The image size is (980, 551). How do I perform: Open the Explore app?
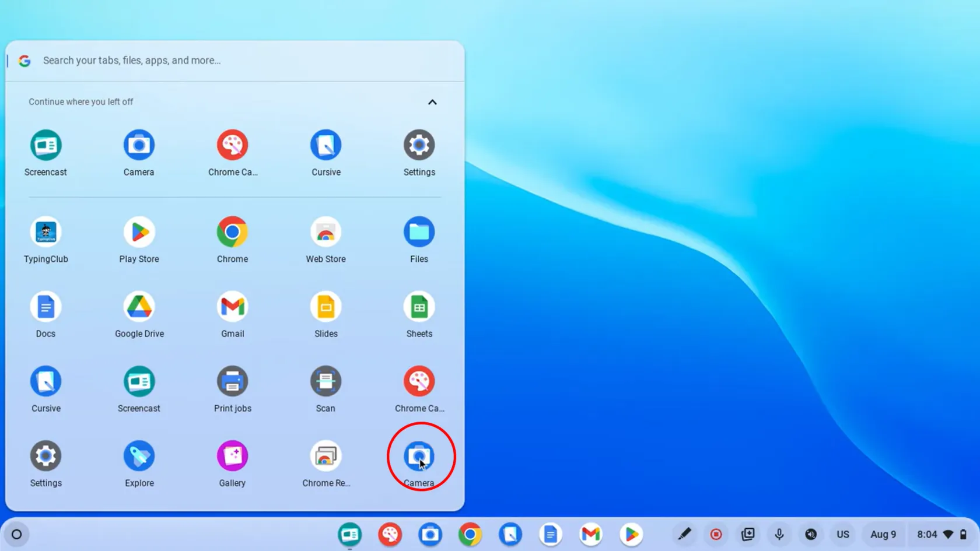[x=139, y=457]
